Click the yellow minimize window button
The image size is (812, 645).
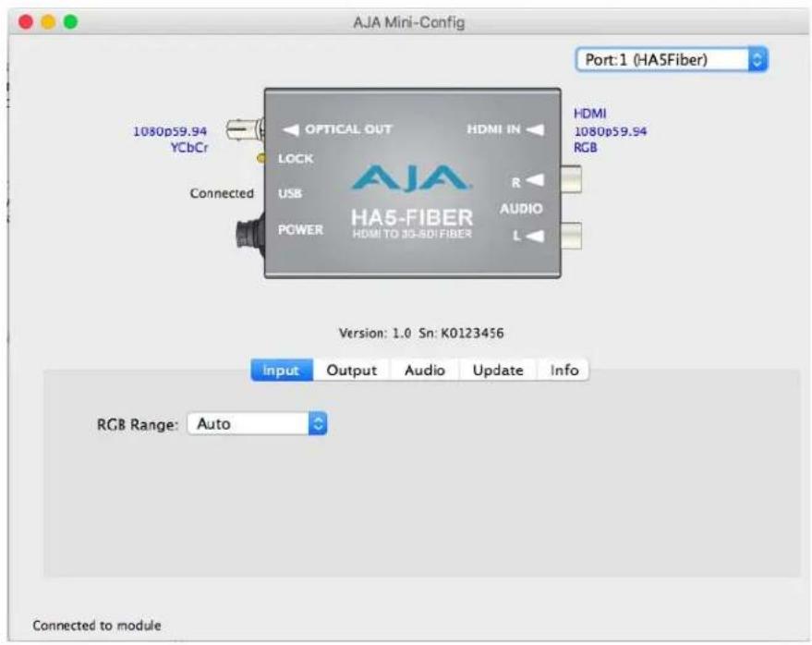[x=48, y=22]
